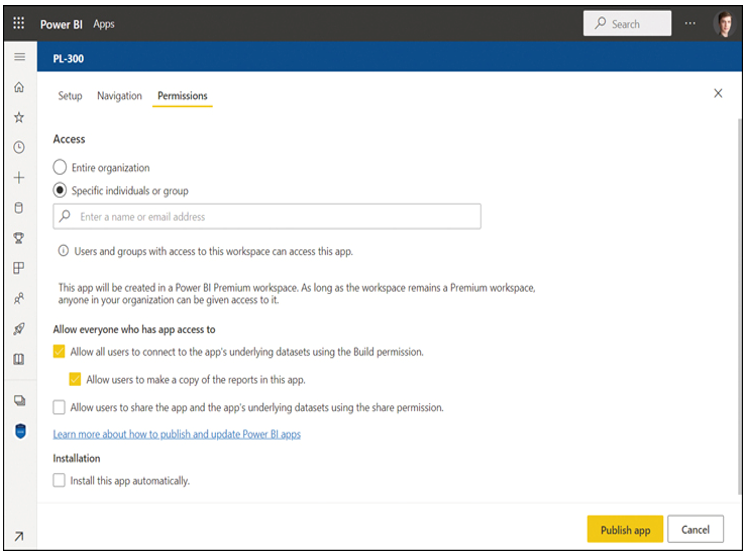Open Deployment pipelines rocket icon
Image resolution: width=746 pixels, height=554 pixels.
[x=19, y=328]
